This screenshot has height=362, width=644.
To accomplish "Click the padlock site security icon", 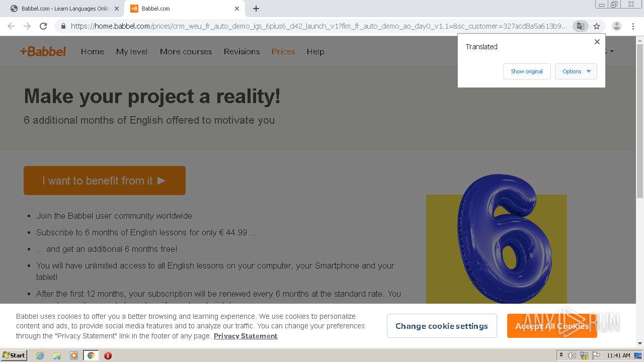I will 63,26.
